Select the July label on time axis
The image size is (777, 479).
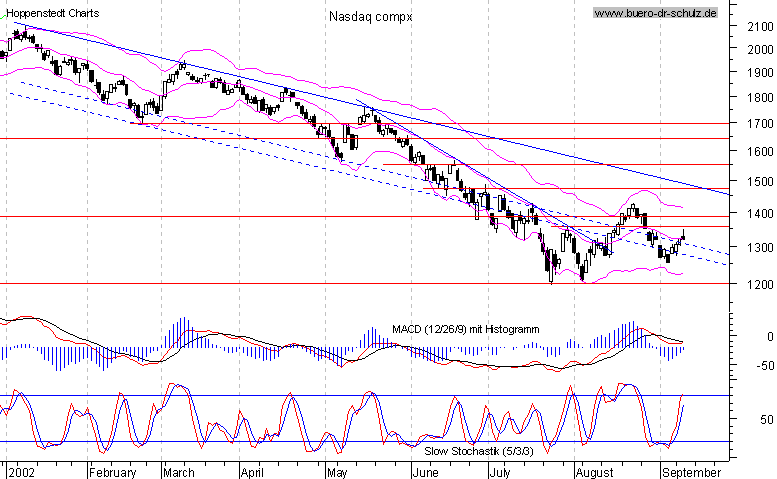pos(500,473)
